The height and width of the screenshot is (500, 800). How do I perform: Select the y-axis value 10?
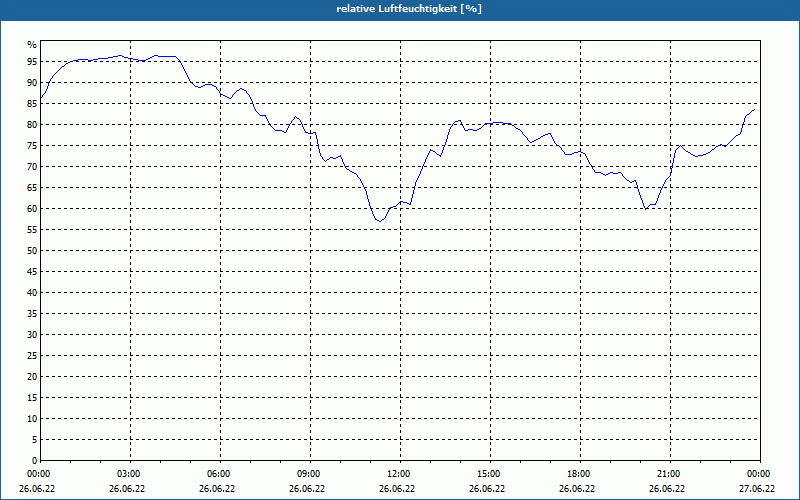[x=32, y=418]
